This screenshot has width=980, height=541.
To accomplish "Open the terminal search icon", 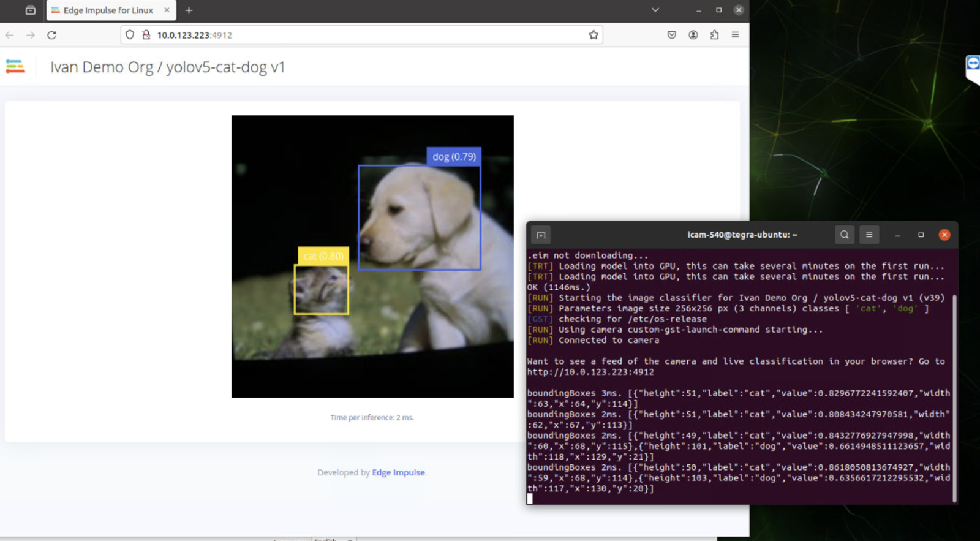I will [845, 235].
